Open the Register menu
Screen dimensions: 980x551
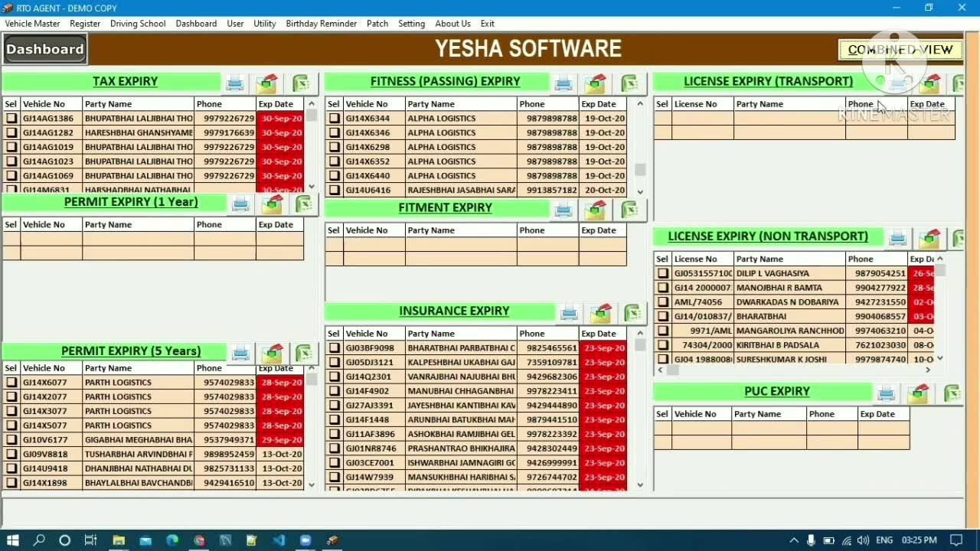click(85, 24)
